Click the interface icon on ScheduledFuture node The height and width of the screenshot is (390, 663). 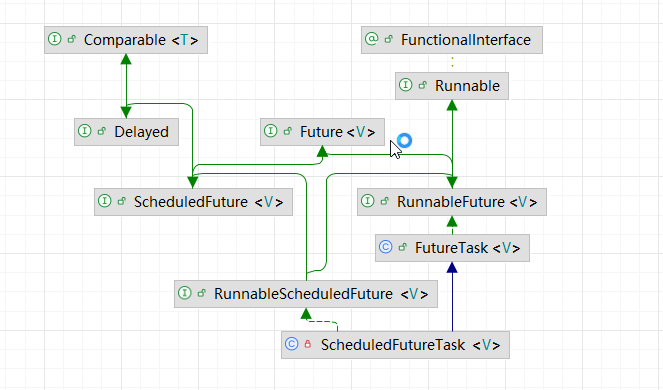[x=104, y=200]
